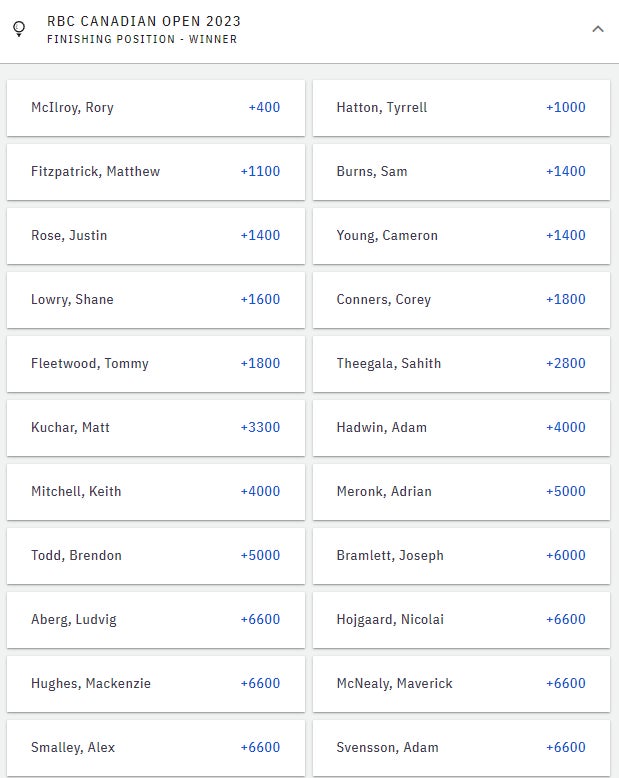
Task: Pick Adam Hadwin at +4000
Action: 461,428
